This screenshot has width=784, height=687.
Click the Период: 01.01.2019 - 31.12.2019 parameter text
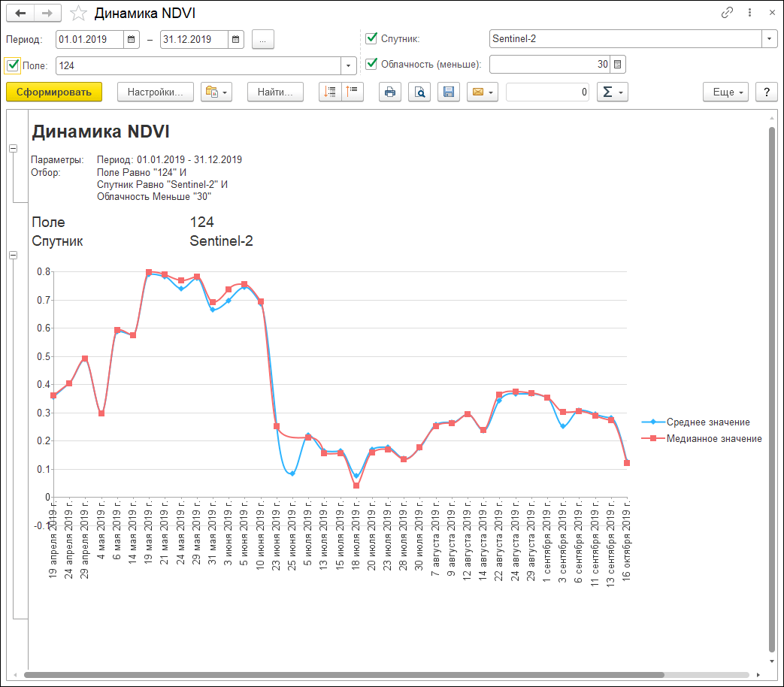[169, 159]
